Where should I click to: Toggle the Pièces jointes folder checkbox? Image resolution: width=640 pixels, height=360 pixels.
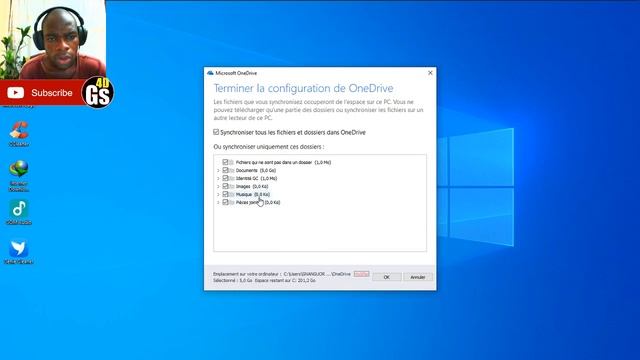[x=225, y=202]
